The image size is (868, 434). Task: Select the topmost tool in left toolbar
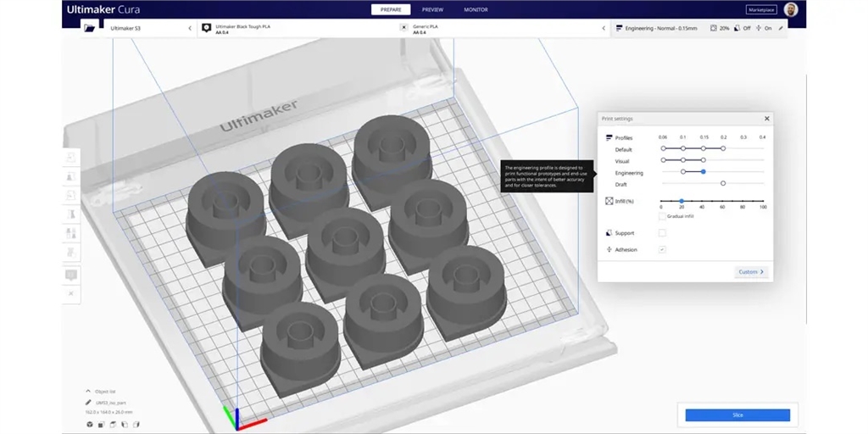(71, 158)
